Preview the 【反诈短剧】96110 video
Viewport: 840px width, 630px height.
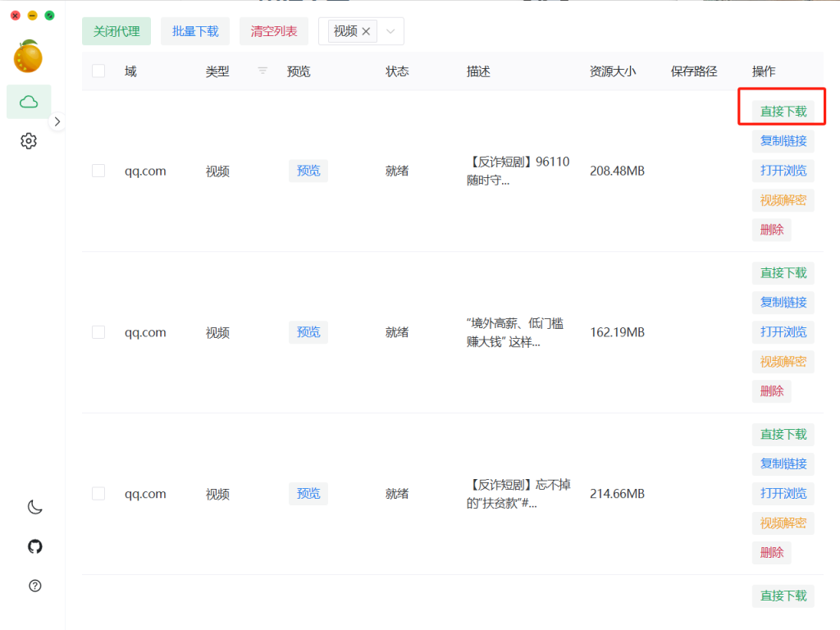308,171
